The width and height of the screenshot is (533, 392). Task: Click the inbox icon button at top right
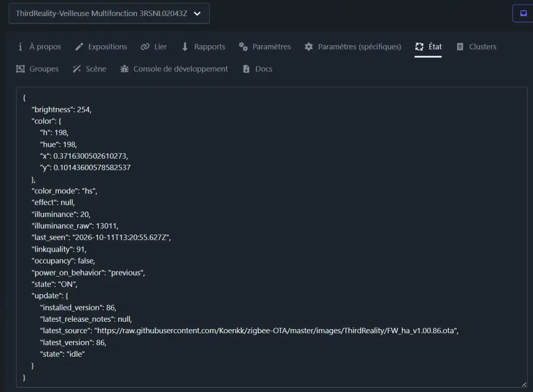523,14
